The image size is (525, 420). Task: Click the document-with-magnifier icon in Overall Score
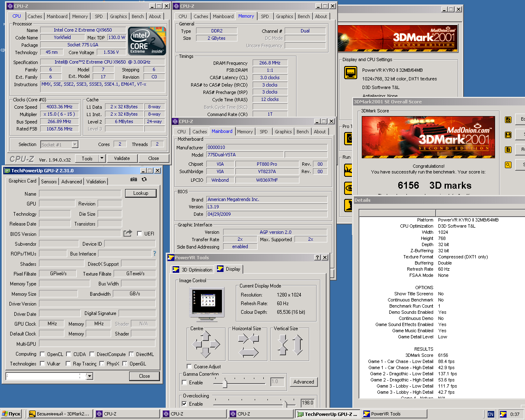(508, 150)
